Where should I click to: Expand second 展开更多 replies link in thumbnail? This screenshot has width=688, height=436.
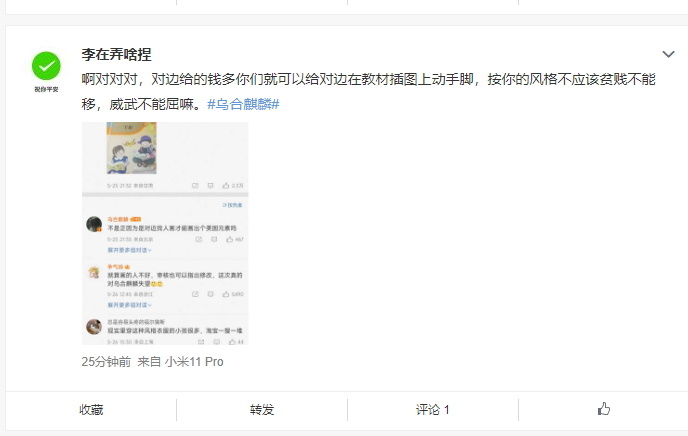pyautogui.click(x=129, y=305)
